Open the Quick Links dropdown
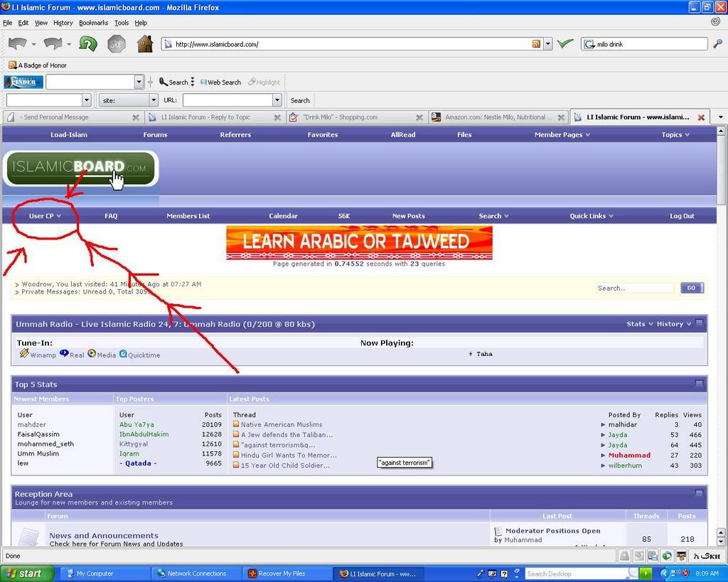The width and height of the screenshot is (728, 582). click(591, 216)
